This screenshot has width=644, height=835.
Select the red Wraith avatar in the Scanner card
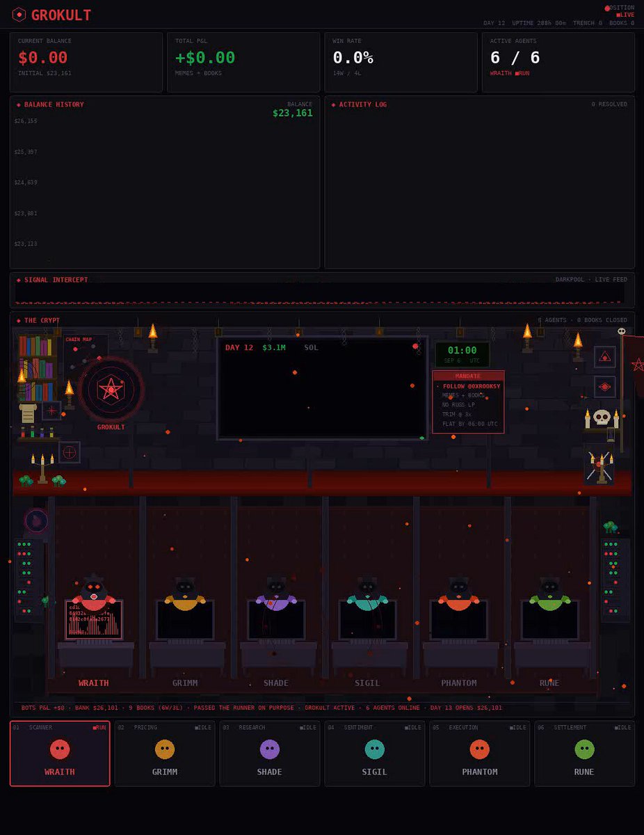(60, 749)
